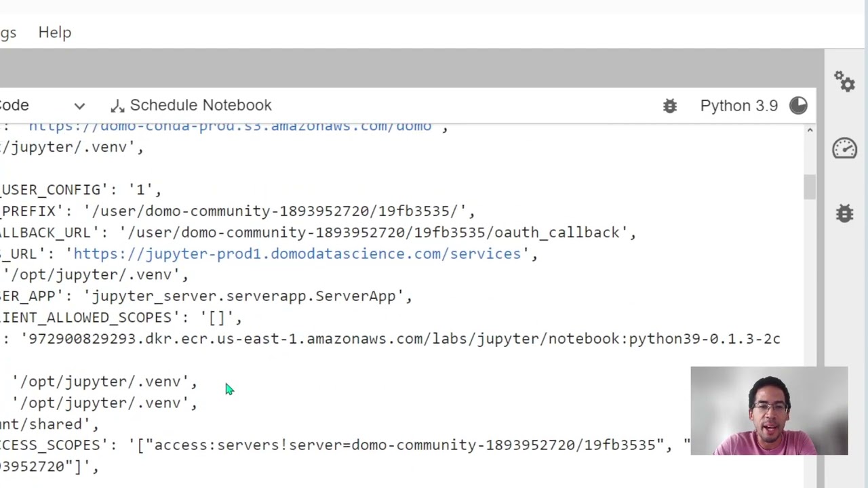868x488 pixels.
Task: Open the gauge dashboard sidebar icon
Action: click(845, 148)
